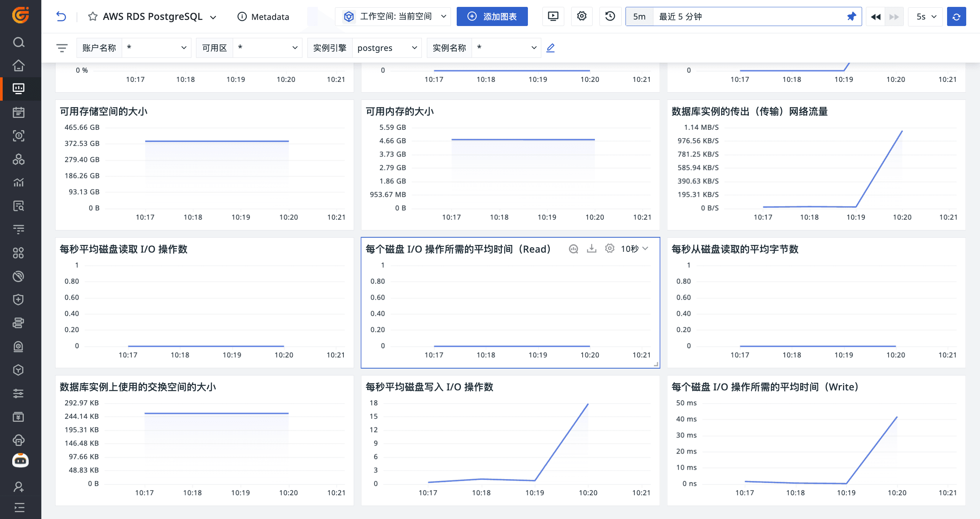980x519 pixels.
Task: Open the billing yen sidebar icon
Action: (x=19, y=417)
